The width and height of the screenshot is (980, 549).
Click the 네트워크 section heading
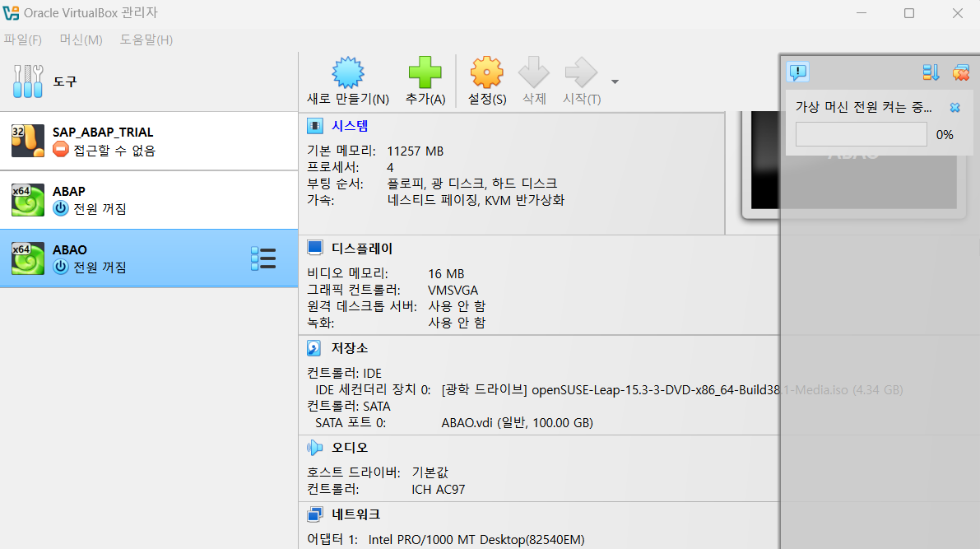coord(355,514)
